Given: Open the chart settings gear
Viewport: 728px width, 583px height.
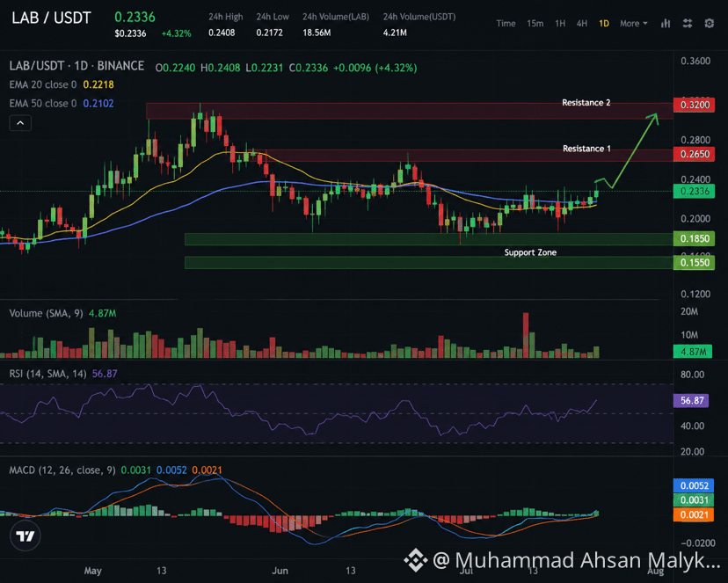Looking at the screenshot, I should (709, 23).
